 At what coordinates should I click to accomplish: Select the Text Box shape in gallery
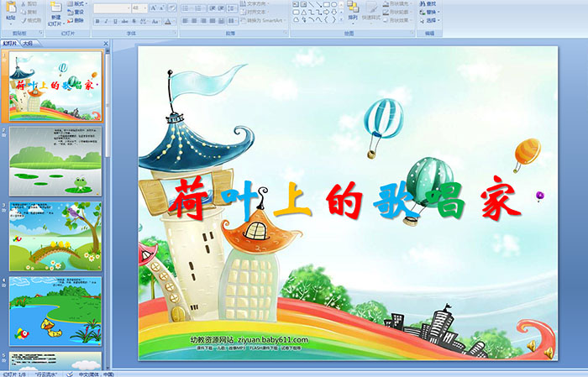click(296, 4)
